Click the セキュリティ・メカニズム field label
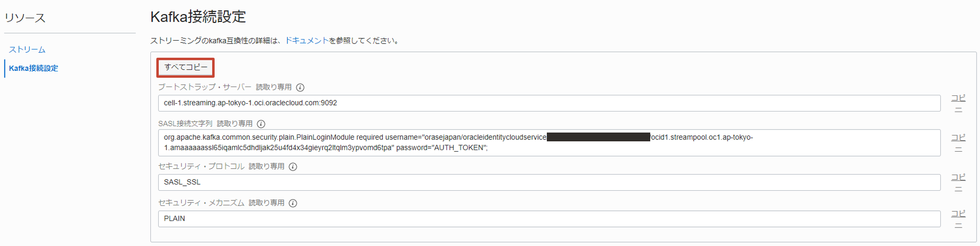The image size is (980, 246). tap(201, 203)
